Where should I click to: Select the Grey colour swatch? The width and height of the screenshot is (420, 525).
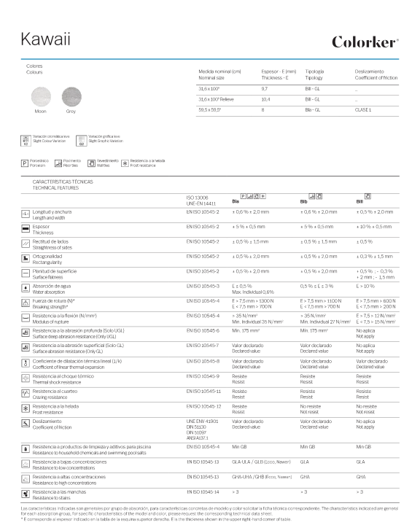pyautogui.click(x=71, y=96)
